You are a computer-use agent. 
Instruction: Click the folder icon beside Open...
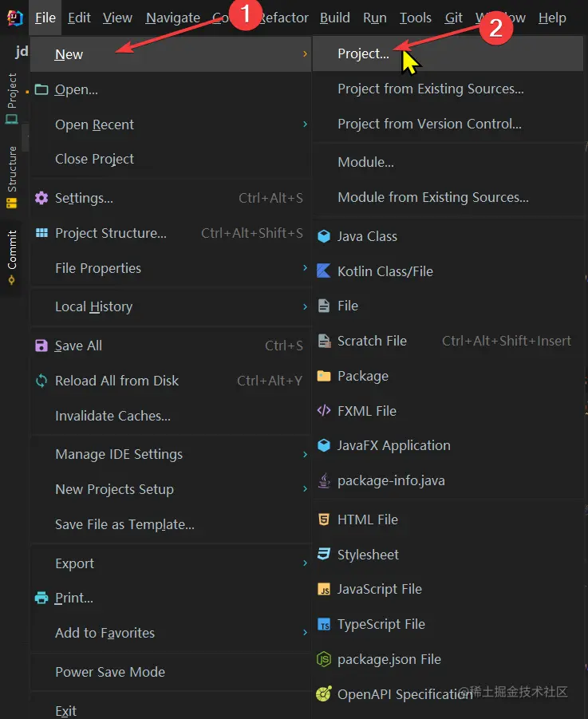pyautogui.click(x=41, y=89)
